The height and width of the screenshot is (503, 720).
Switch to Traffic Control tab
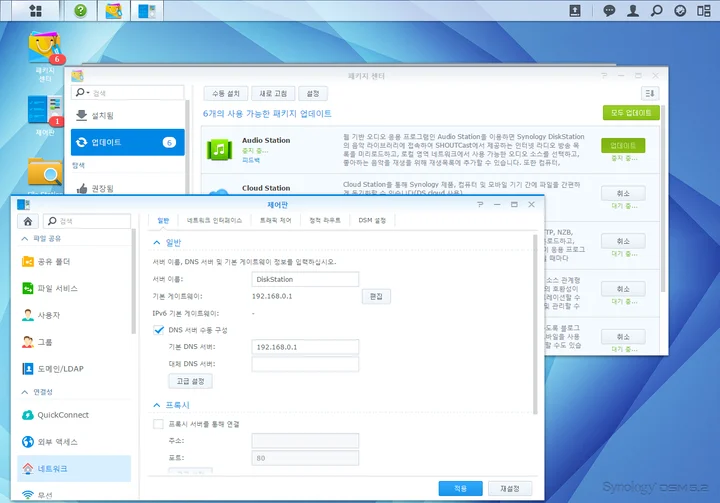coord(276,220)
